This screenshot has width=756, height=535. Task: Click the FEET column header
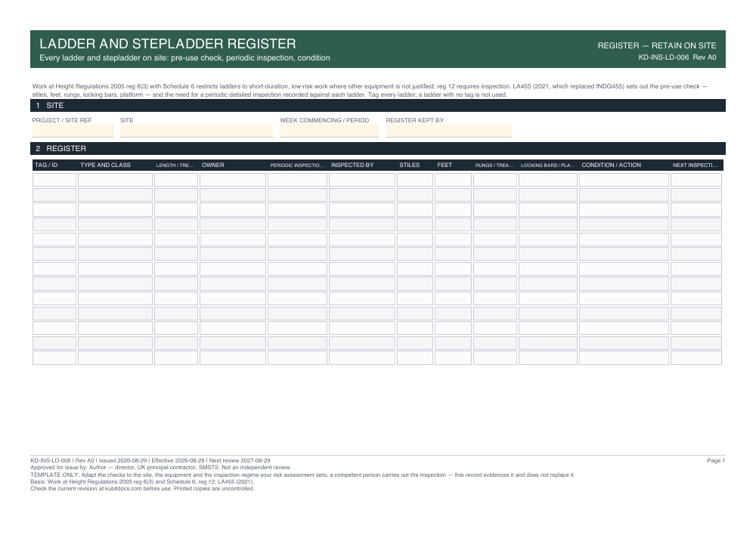(445, 165)
